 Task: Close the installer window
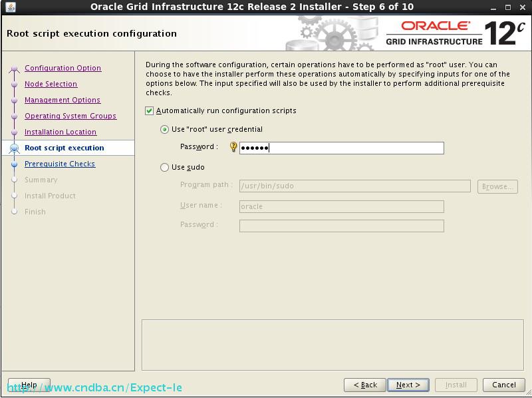coord(523,7)
